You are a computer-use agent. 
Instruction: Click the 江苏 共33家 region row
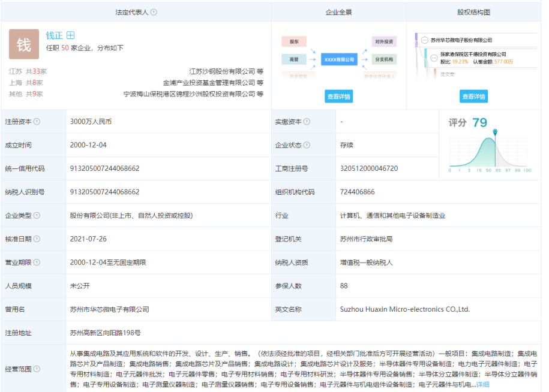(28, 71)
